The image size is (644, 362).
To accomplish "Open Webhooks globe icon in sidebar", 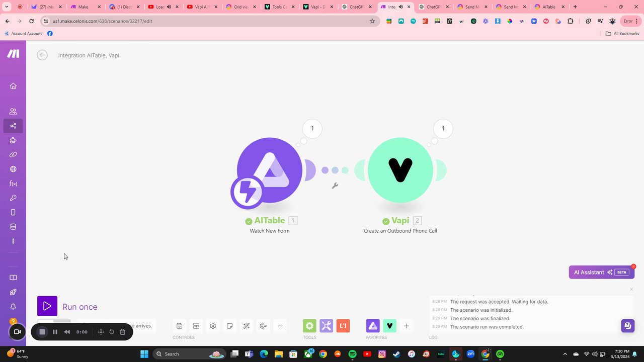I will (x=13, y=169).
